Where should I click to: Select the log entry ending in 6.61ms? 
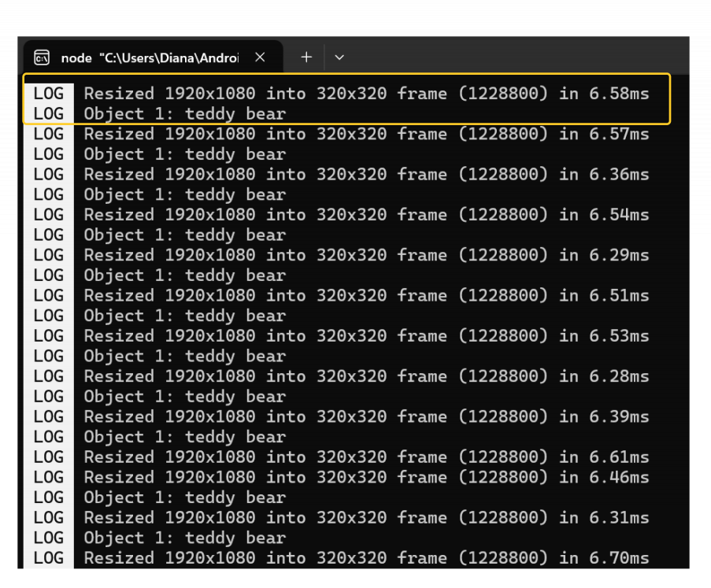coord(366,457)
